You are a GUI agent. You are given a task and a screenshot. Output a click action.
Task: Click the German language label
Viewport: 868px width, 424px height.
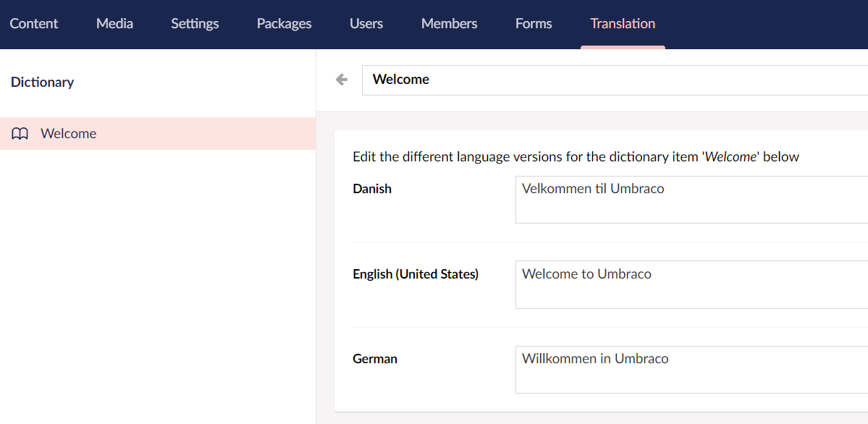coord(375,359)
